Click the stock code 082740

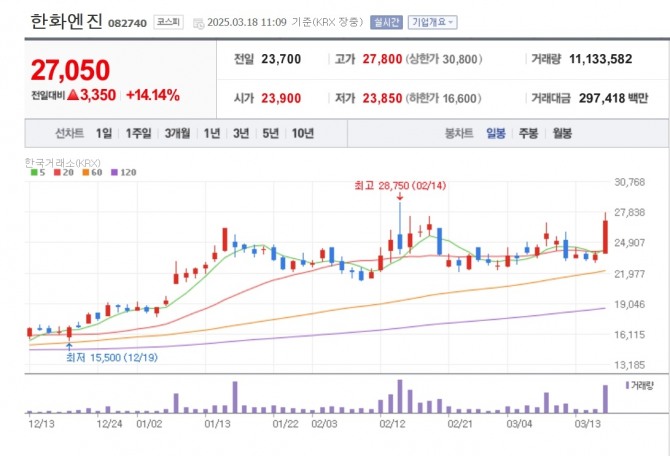point(127,23)
